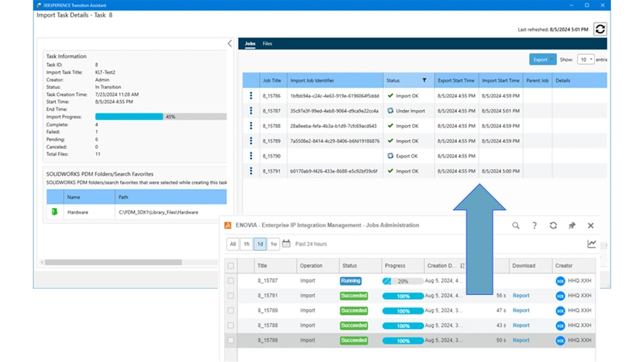The image size is (644, 362).
Task: Click the Import OK checkmark for 8_15786
Action: click(390, 96)
